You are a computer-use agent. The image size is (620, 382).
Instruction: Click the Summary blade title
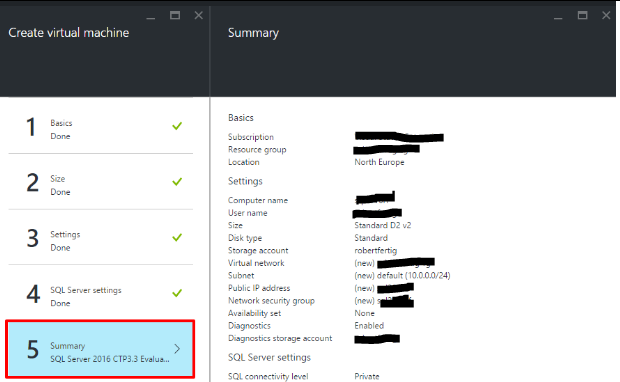coord(253,33)
